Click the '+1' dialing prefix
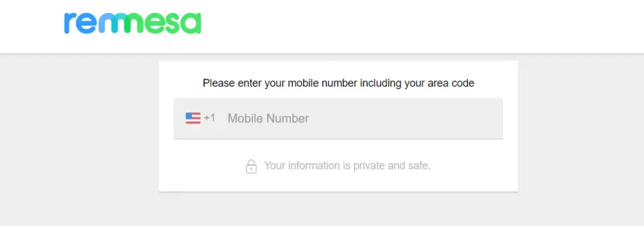The image size is (644, 226). click(x=209, y=118)
